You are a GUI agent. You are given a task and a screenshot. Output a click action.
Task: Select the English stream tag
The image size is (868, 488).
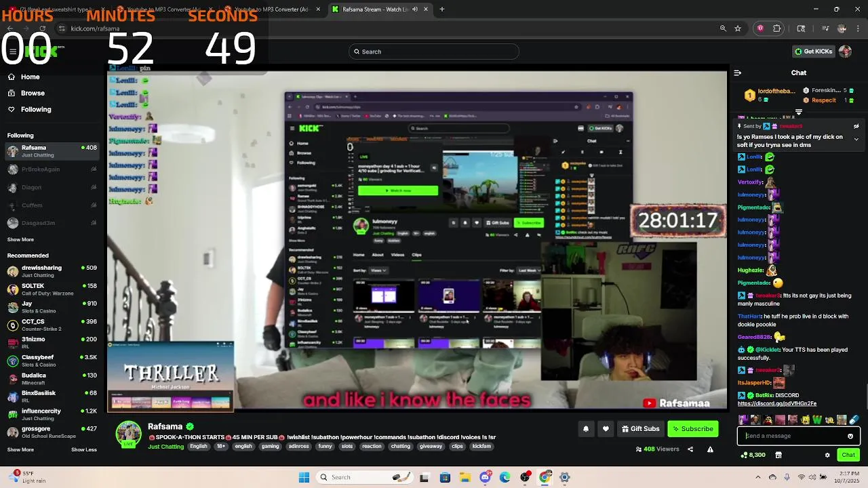click(199, 447)
